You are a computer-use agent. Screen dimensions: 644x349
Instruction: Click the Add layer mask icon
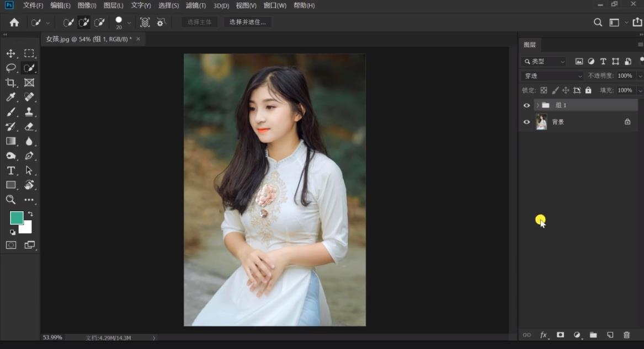click(x=560, y=335)
